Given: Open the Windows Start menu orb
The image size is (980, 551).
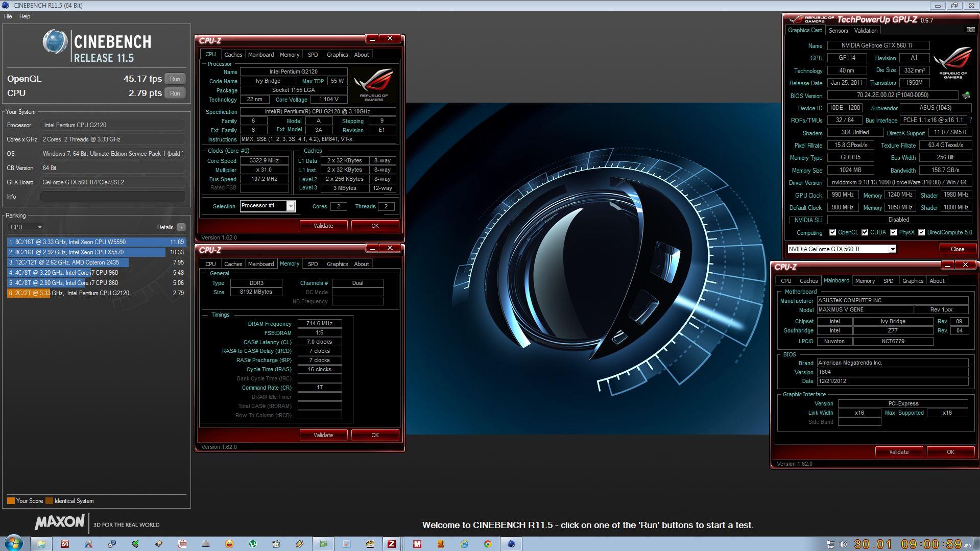Looking at the screenshot, I should [14, 543].
